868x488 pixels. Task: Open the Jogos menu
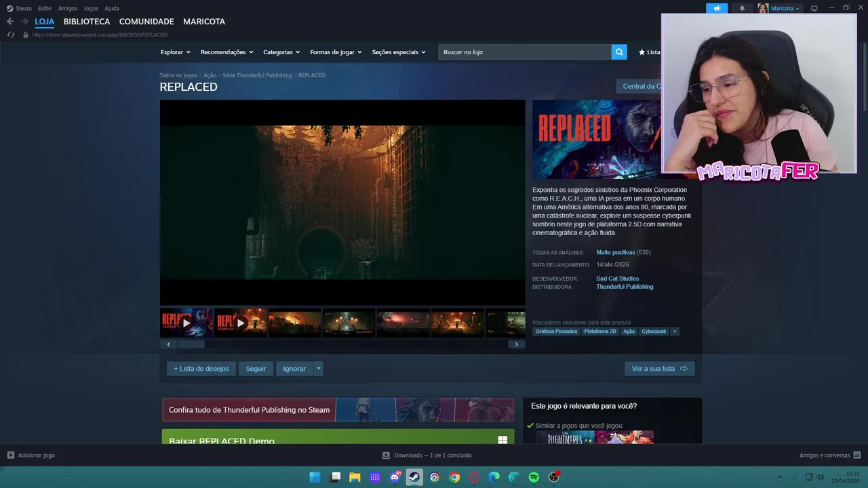coord(91,8)
